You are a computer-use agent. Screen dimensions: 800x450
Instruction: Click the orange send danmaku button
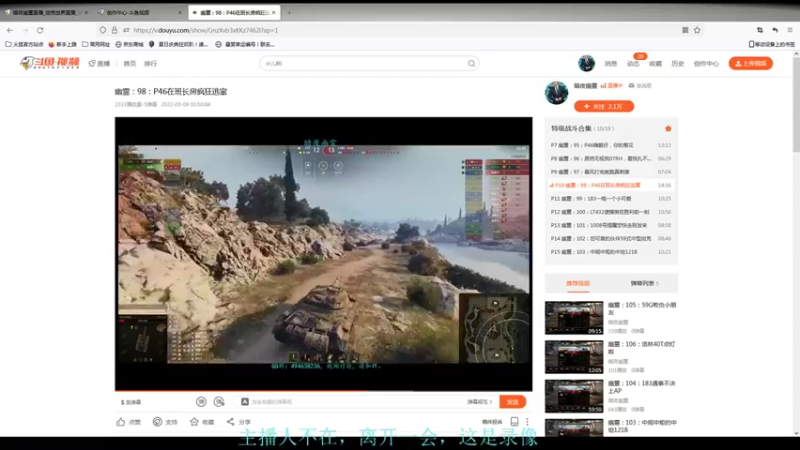(512, 402)
